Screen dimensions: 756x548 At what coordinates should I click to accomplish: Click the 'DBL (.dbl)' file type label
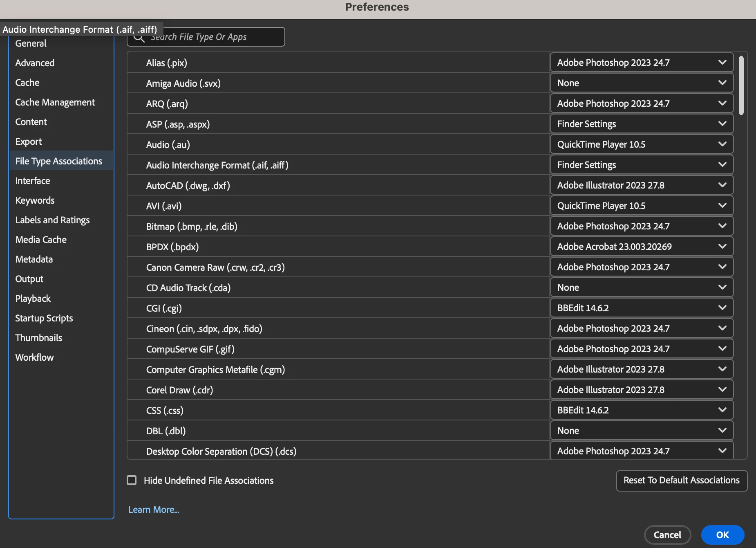point(166,431)
